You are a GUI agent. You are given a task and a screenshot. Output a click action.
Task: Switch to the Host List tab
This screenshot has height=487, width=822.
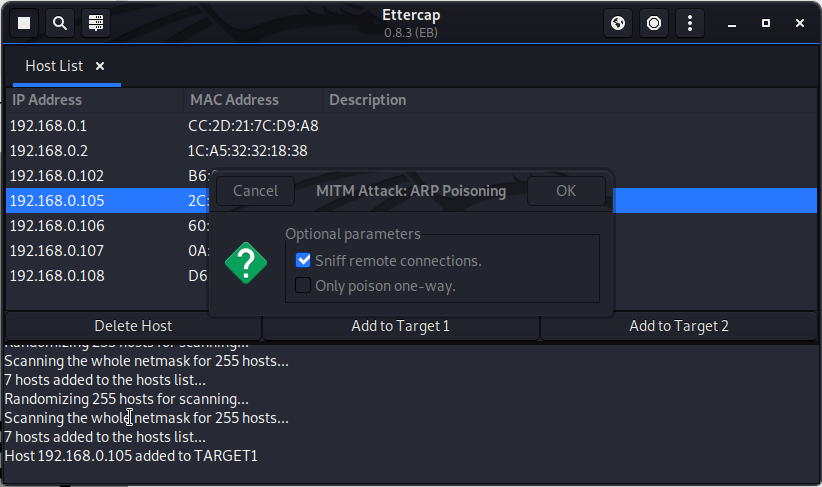pos(54,66)
